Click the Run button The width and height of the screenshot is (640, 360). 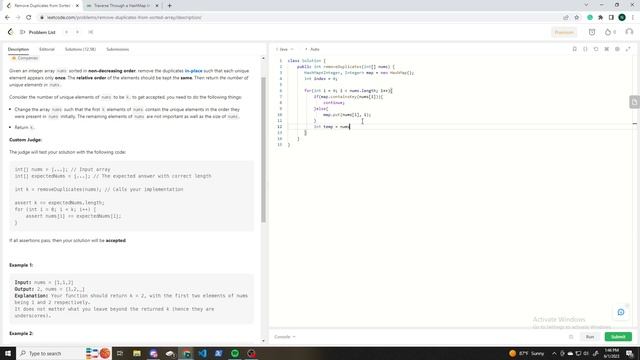(x=590, y=337)
